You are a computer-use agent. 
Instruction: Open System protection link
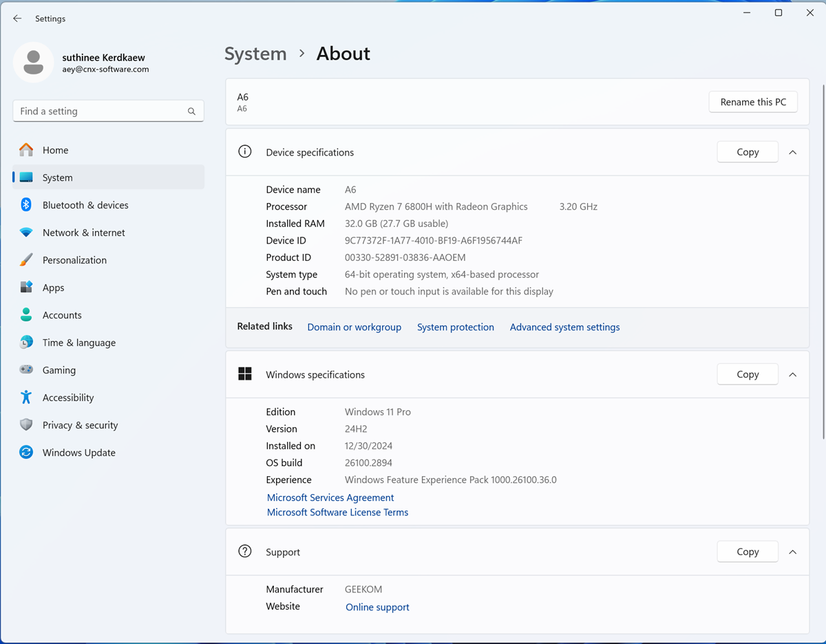coord(456,327)
